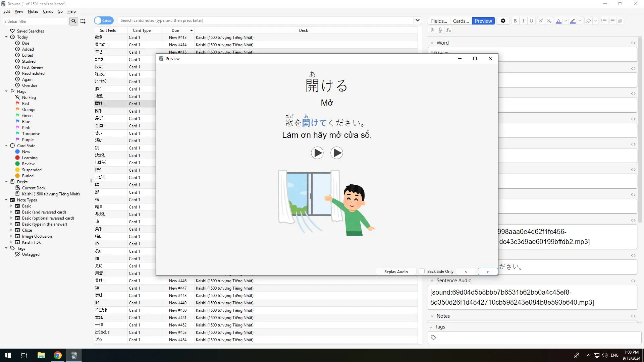Screen dimensions: 644x362
Task: Toggle the sidebar selection mode icon
Action: tap(83, 21)
